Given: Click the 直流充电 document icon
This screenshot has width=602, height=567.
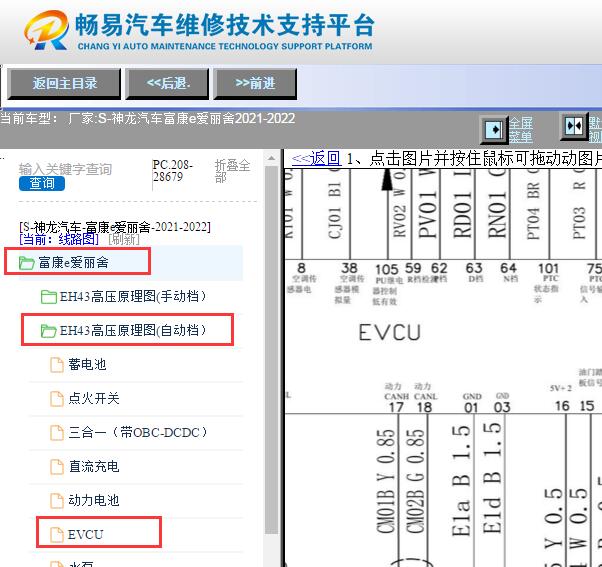Looking at the screenshot, I should coord(57,466).
